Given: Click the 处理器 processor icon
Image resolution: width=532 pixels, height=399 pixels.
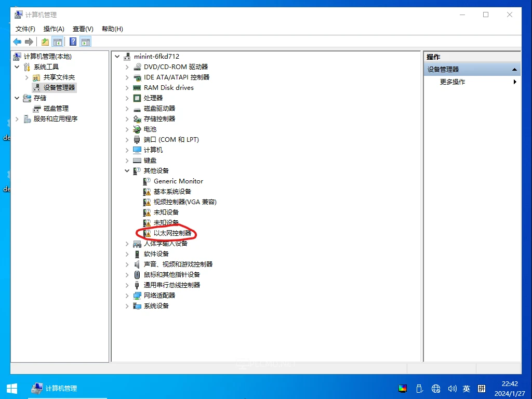Looking at the screenshot, I should pyautogui.click(x=137, y=98).
